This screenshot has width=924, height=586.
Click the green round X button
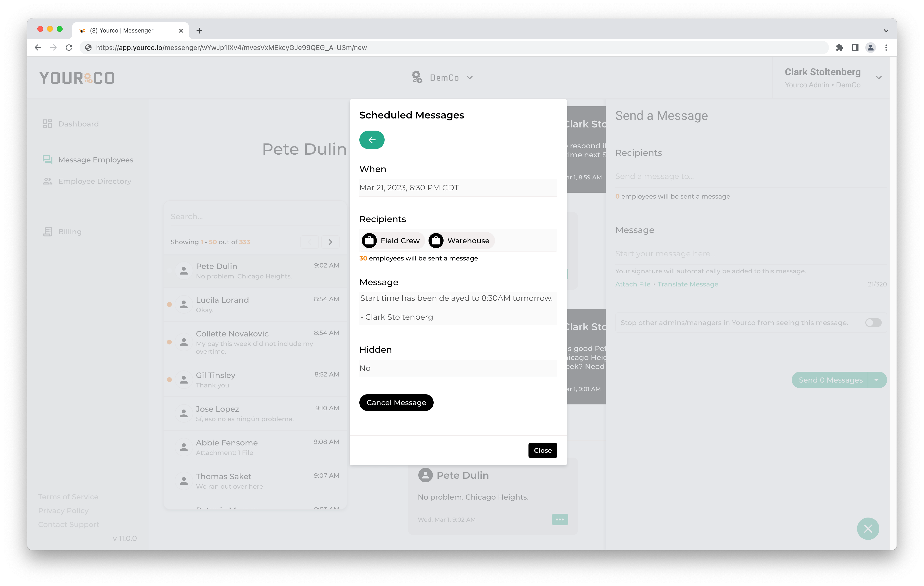click(x=868, y=529)
